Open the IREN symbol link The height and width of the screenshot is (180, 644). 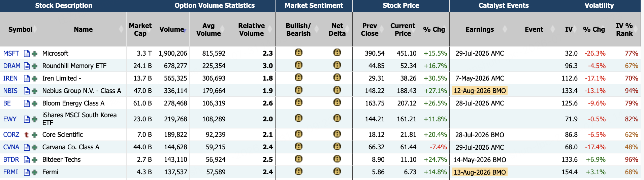coord(10,78)
